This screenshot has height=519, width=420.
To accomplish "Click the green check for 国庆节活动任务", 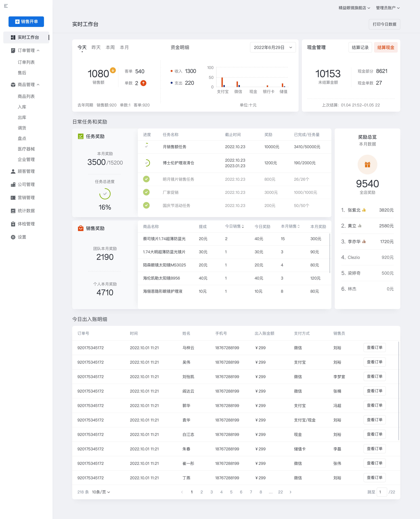I will click(146, 205).
